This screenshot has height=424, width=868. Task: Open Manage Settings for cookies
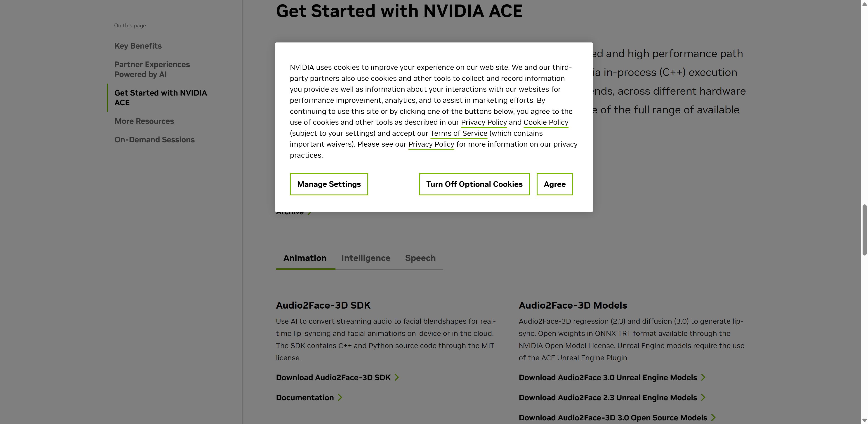point(328,184)
